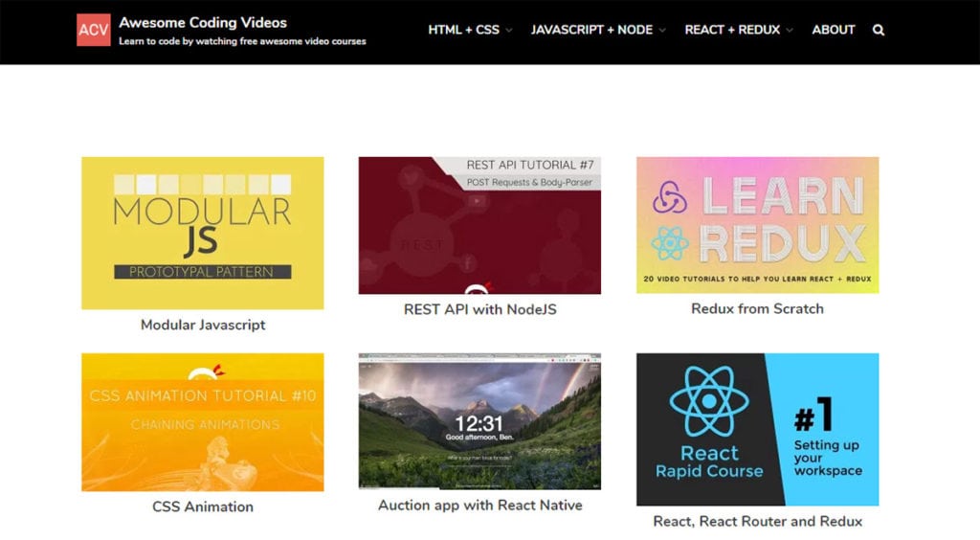The height and width of the screenshot is (540, 980).
Task: Expand the HTML + CSS dropdown arrow
Action: click(509, 30)
